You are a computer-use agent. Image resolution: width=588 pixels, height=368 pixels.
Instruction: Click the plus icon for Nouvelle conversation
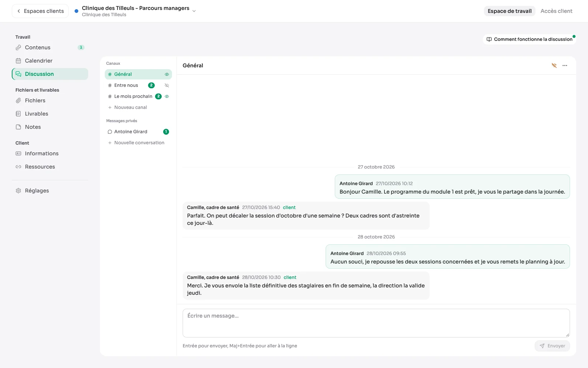(110, 143)
